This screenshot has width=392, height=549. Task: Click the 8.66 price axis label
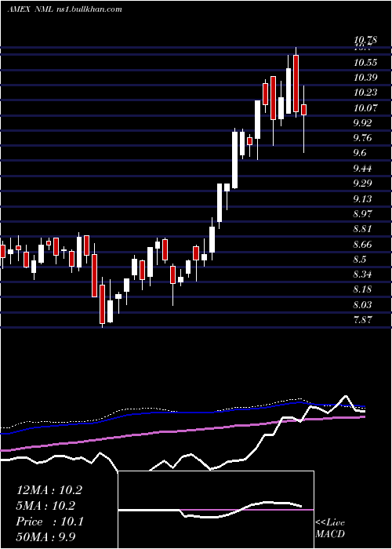pos(363,244)
